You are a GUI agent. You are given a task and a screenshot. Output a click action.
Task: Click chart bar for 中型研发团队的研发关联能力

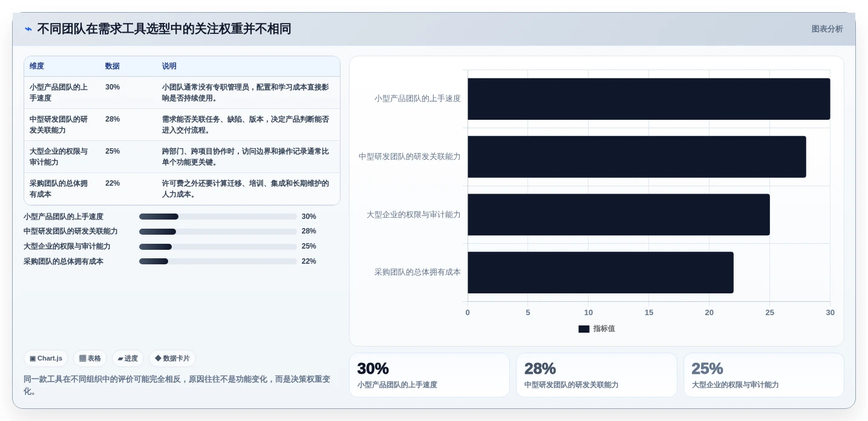(x=636, y=157)
